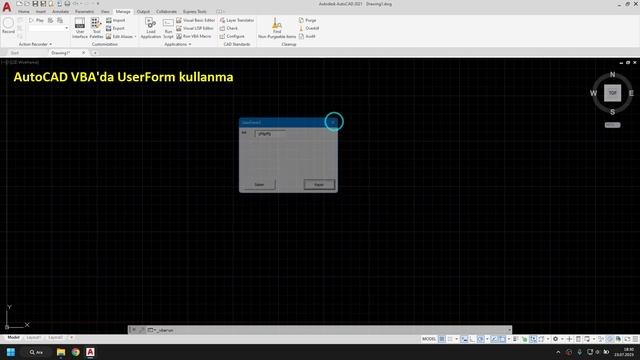Switch to the Express Tools ribbon tab
The width and height of the screenshot is (640, 360).
[194, 11]
